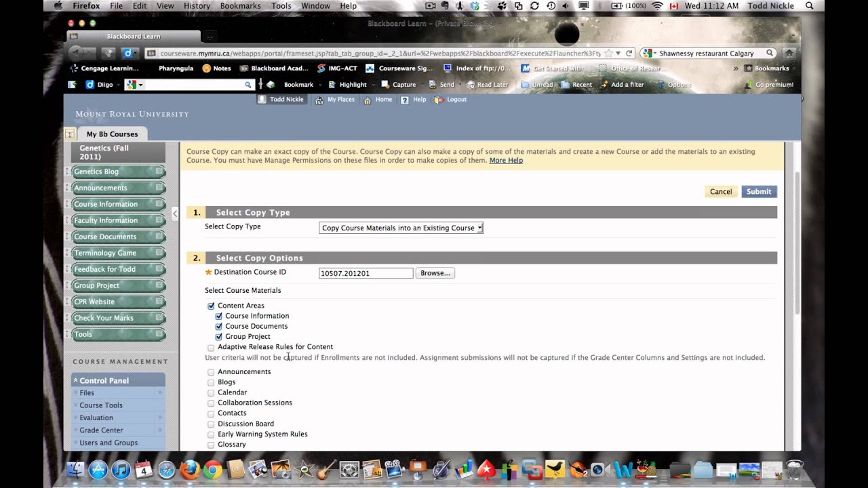Open Spotlight search in the menu bar
This screenshot has height=488, width=868.
click(x=809, y=5)
